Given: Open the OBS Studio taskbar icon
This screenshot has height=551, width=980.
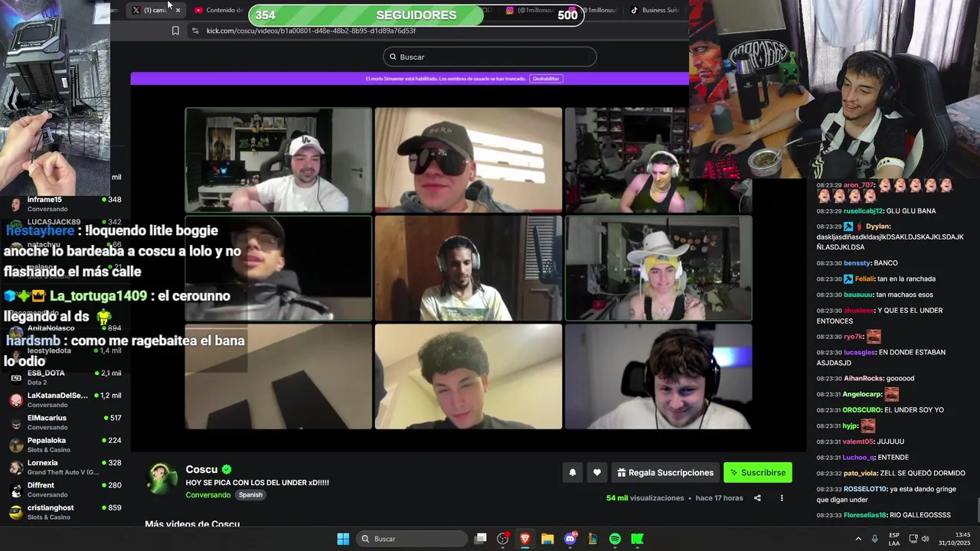Looking at the screenshot, I should (503, 539).
